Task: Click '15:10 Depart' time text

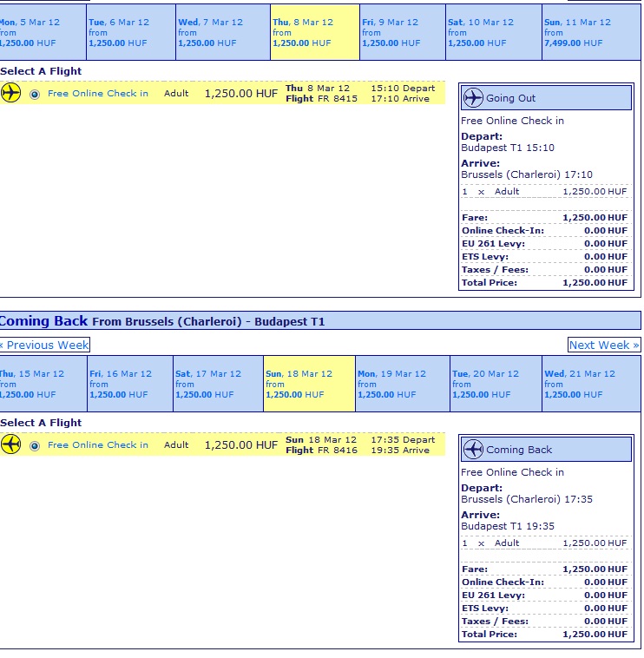Action: tap(403, 89)
